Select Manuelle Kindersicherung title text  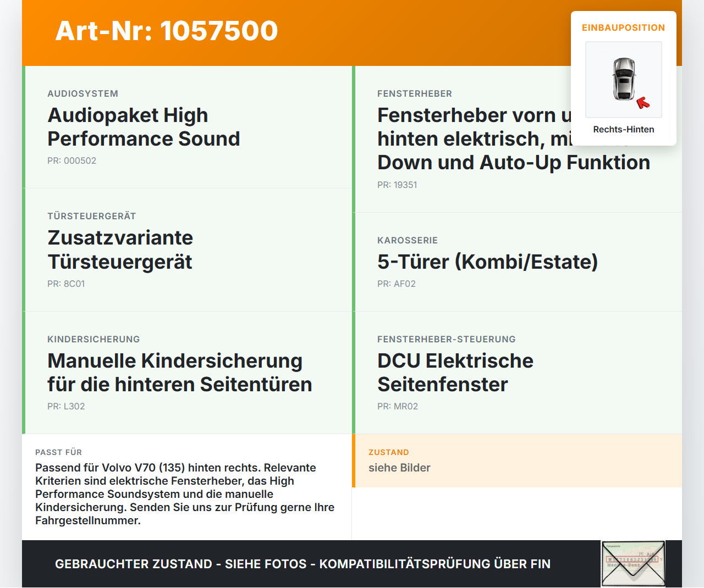180,373
